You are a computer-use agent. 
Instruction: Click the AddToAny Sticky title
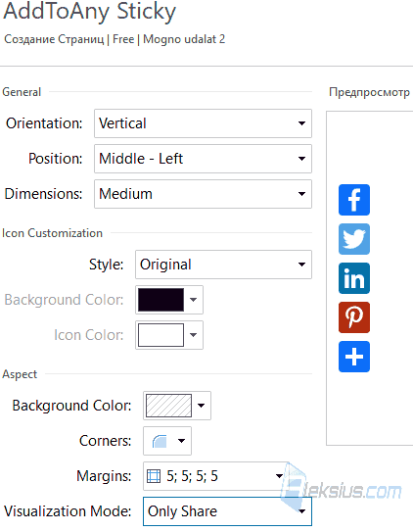click(89, 12)
